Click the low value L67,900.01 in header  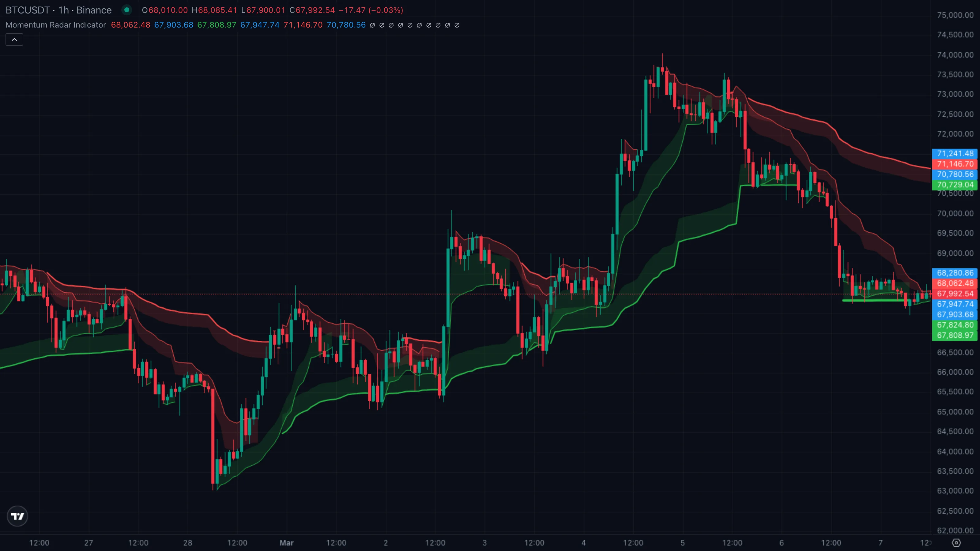tap(263, 10)
